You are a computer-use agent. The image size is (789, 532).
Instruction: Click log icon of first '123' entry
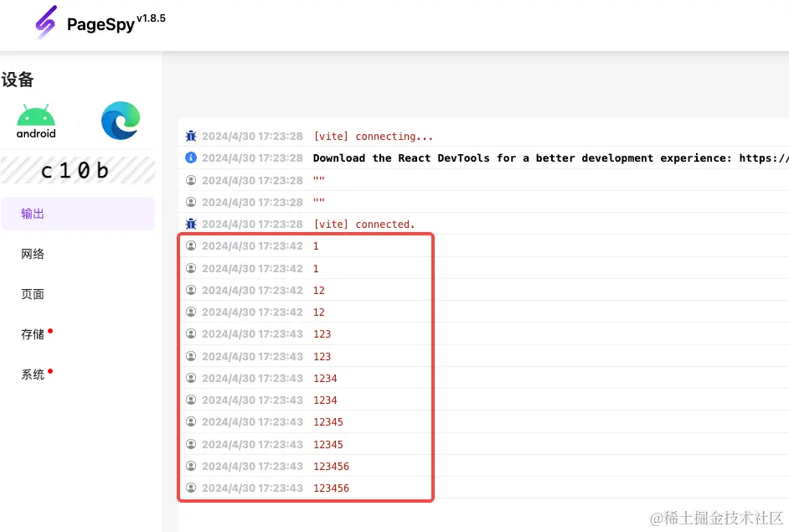191,333
